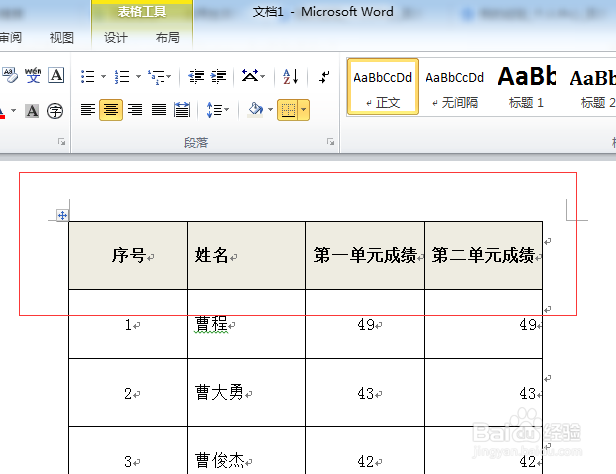
Task: Click the Numbering list icon
Action: pyautogui.click(x=122, y=76)
